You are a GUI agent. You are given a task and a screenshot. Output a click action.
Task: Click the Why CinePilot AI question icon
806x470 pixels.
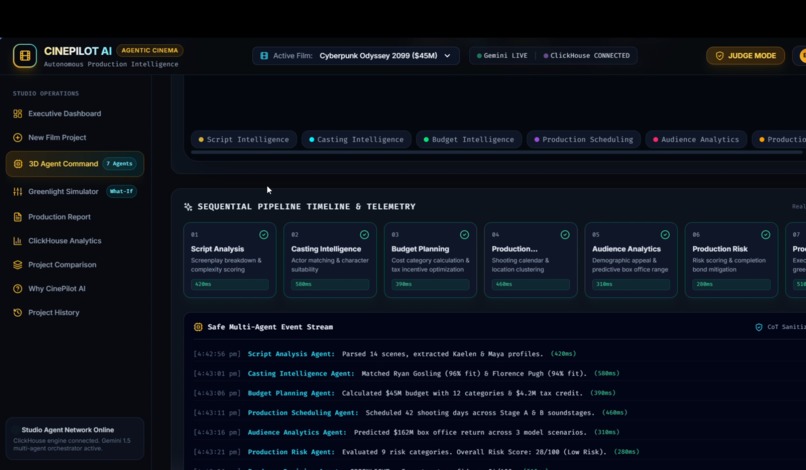tap(17, 288)
